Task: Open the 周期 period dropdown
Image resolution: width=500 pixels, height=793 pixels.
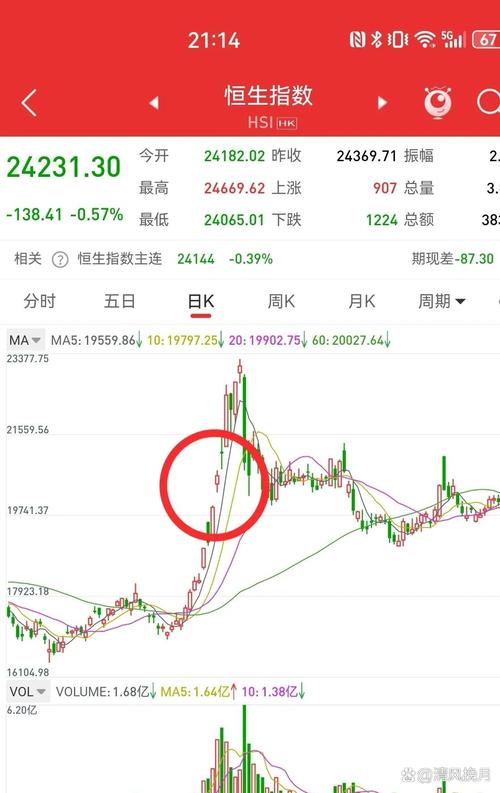Action: click(x=441, y=301)
